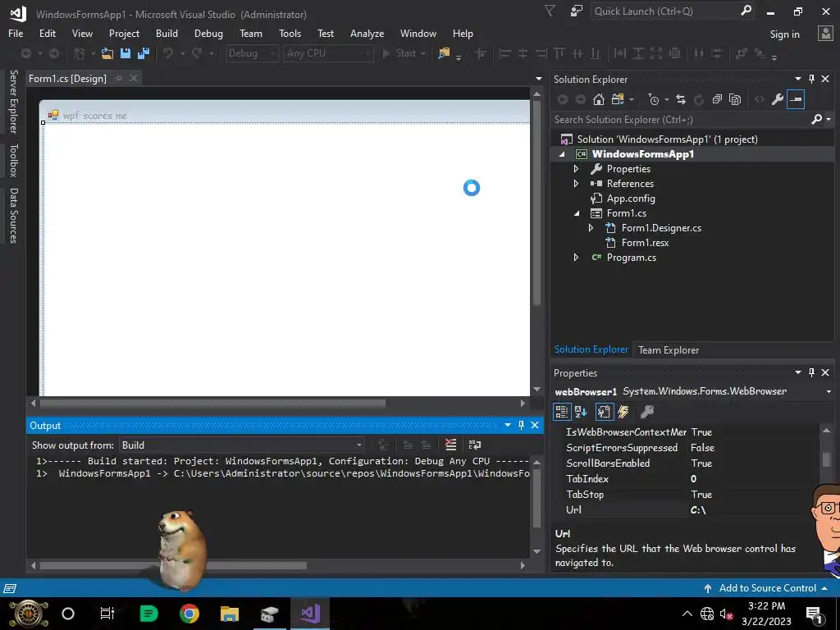
Task: Open the Tools menu
Action: pos(290,33)
